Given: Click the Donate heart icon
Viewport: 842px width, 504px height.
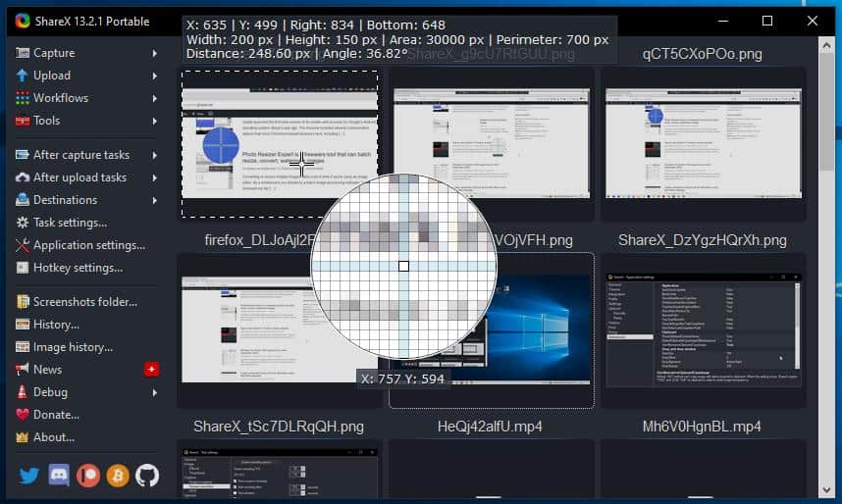Looking at the screenshot, I should point(23,415).
